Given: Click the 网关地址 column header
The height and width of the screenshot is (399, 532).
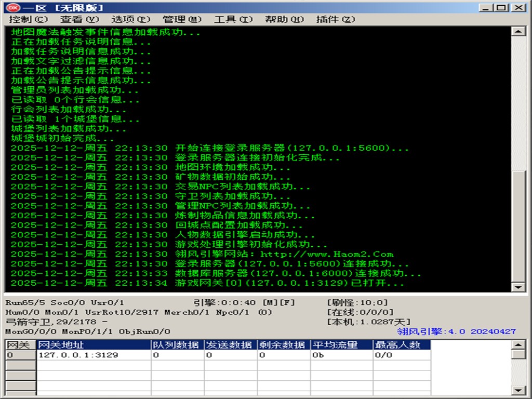Looking at the screenshot, I should point(94,345).
